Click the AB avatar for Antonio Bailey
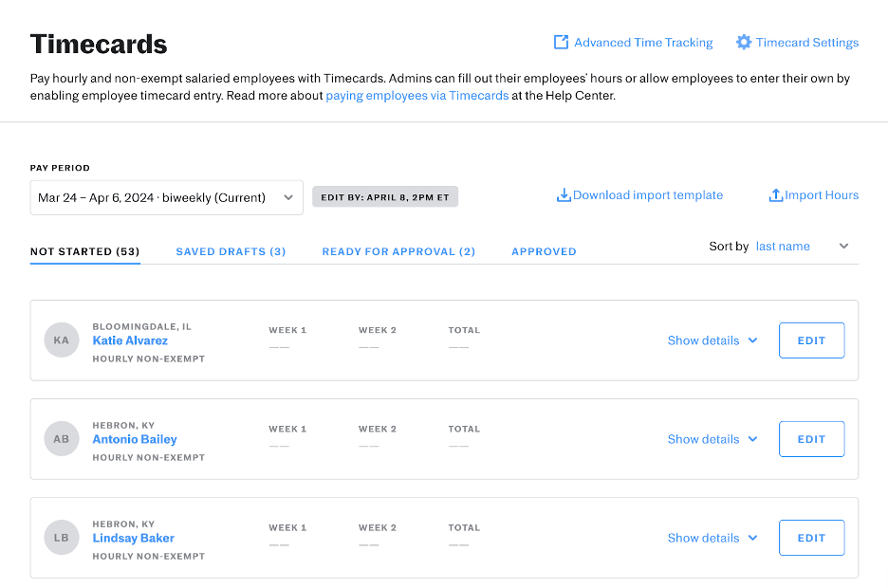This screenshot has height=588, width=888. pos(62,439)
